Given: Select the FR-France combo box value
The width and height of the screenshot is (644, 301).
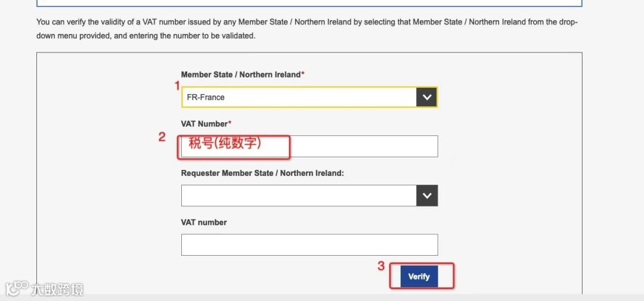Looking at the screenshot, I should point(299,97).
